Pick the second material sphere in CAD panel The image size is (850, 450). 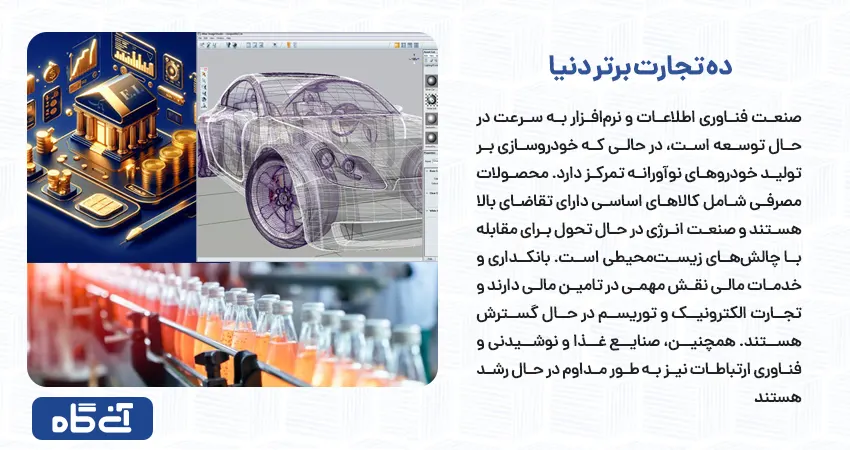click(429, 100)
